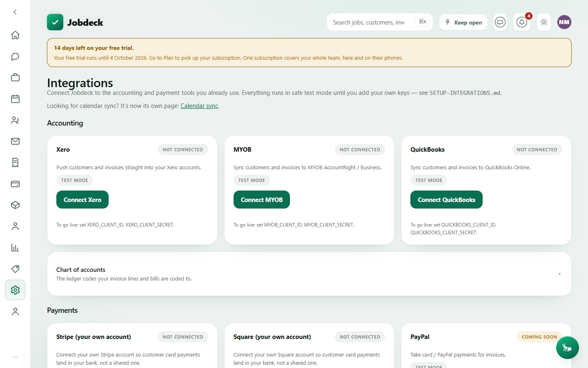Open the single-person icon below the box icon
The width and height of the screenshot is (588, 368).
15,227
